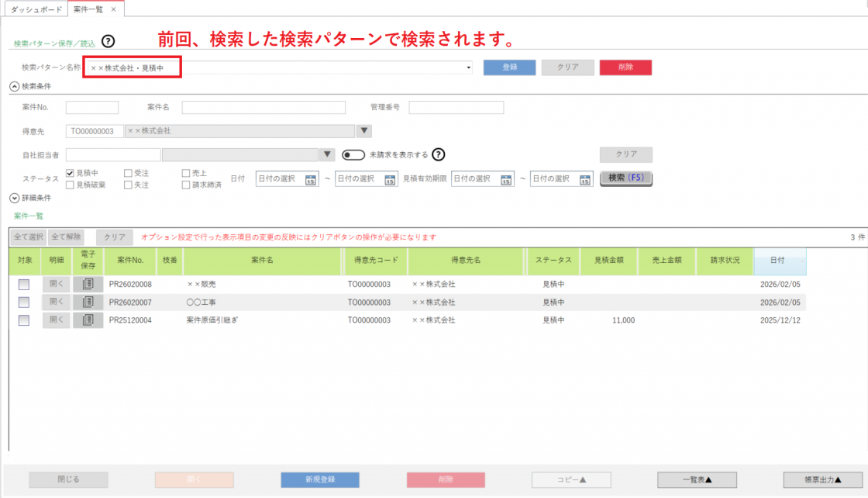Sort the list by the 日付 column header
This screenshot has width=868, height=498.
pyautogui.click(x=779, y=261)
